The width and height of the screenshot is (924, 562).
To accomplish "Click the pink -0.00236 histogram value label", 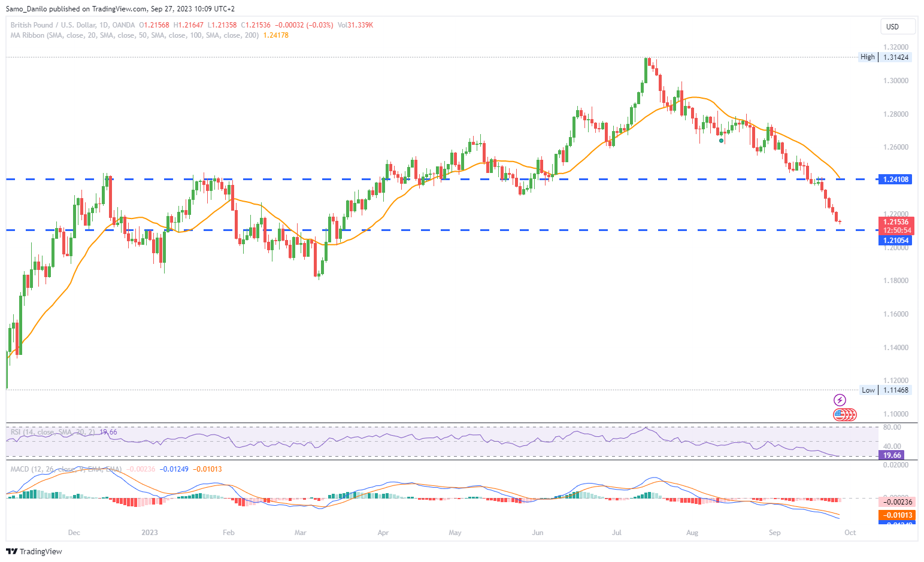I will pyautogui.click(x=896, y=502).
